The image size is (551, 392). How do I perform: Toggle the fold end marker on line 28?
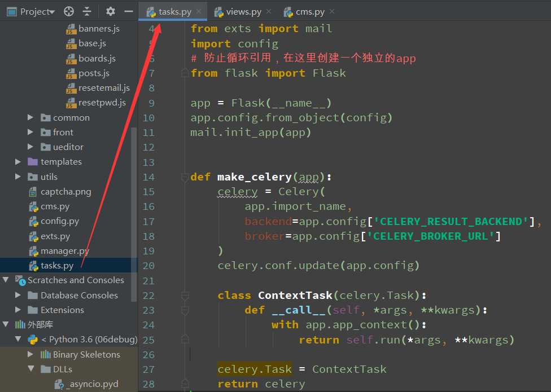click(x=185, y=384)
